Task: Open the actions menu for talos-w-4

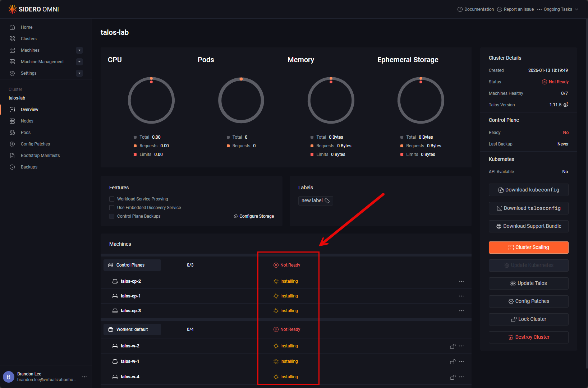Action: pos(461,377)
